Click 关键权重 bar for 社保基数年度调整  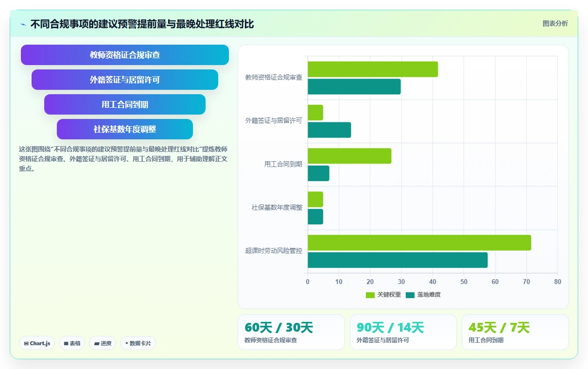click(x=315, y=200)
